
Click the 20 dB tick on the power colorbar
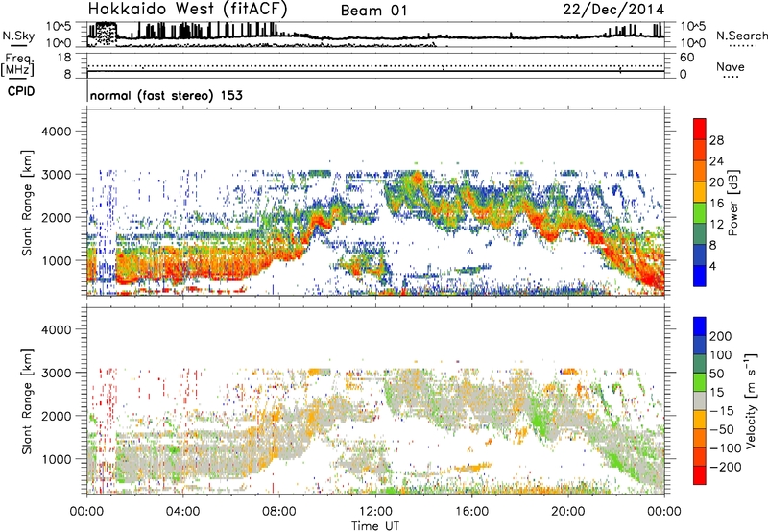pos(716,182)
